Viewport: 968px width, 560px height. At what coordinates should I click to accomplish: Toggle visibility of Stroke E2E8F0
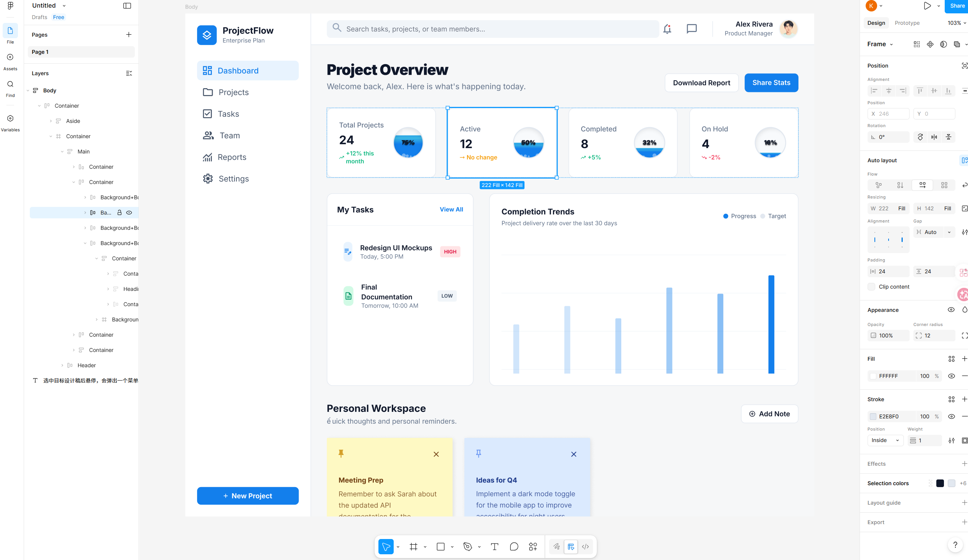[x=951, y=416]
